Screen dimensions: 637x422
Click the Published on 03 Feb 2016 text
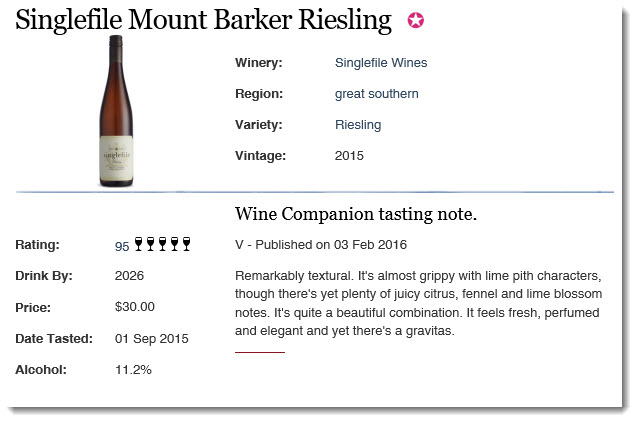tap(331, 245)
